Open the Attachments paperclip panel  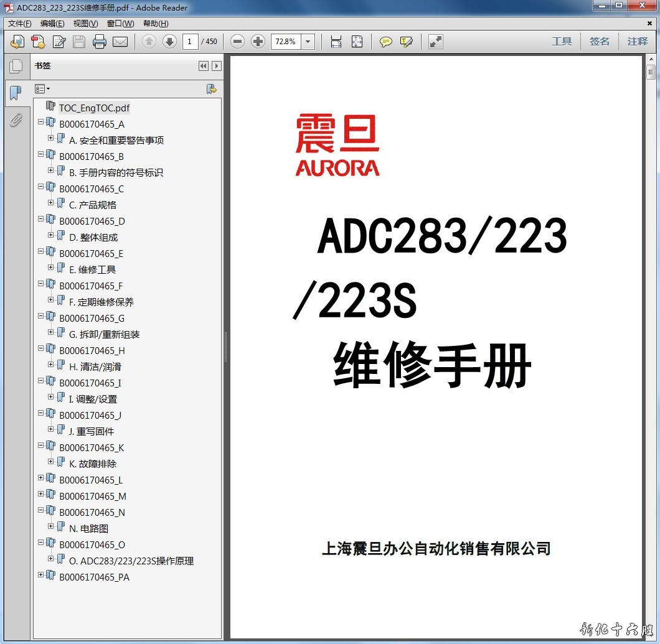click(x=16, y=120)
